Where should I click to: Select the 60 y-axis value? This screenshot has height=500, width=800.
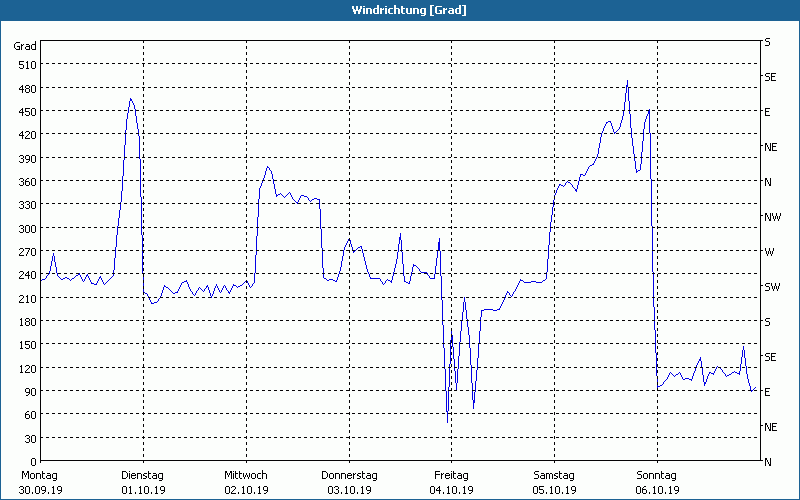click(31, 415)
